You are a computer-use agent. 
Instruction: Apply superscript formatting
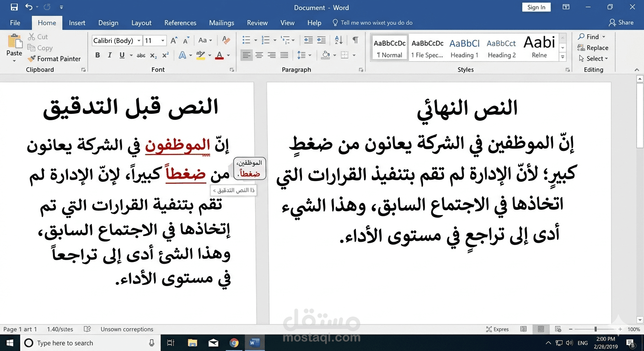(166, 55)
